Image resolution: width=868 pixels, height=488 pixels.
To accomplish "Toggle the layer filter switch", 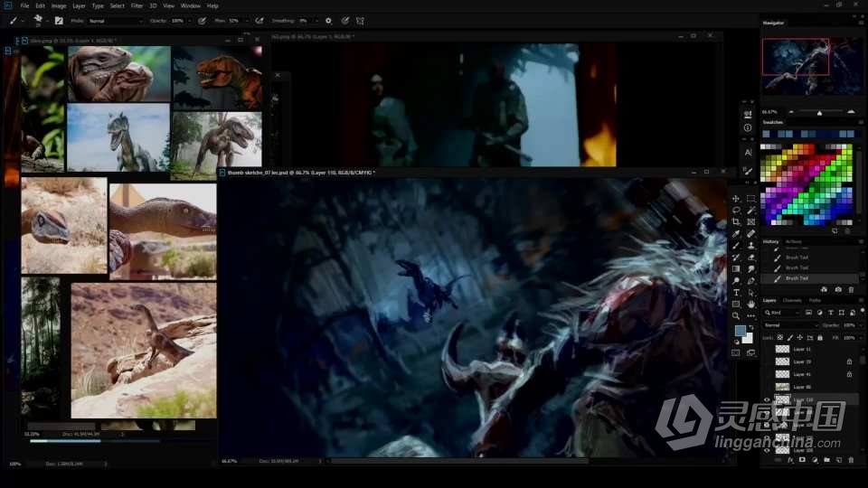I will [863, 311].
